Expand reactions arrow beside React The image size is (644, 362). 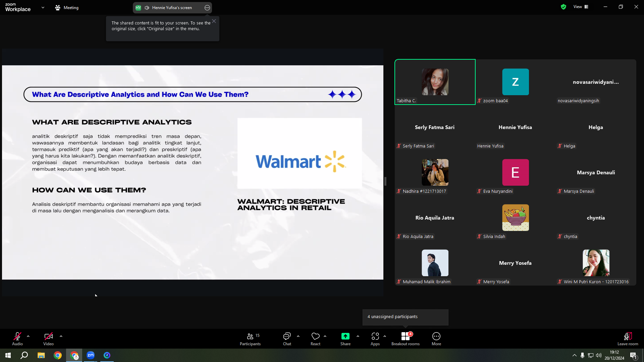click(325, 336)
